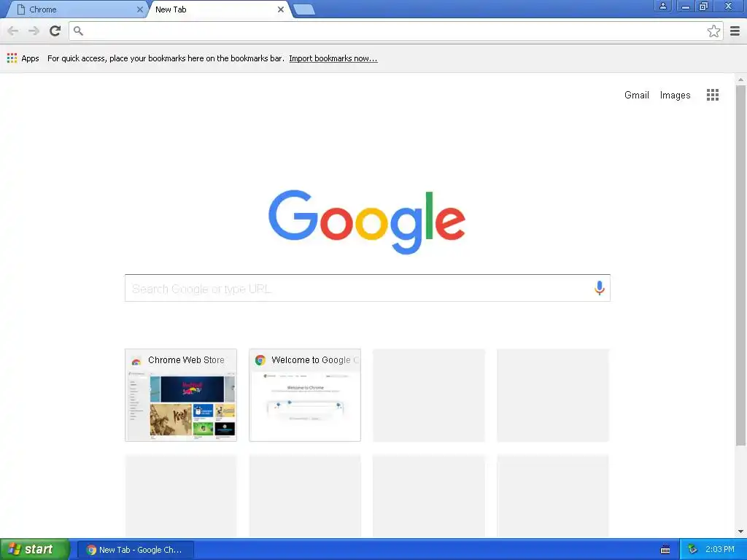Click the browser forward arrow
Image resolution: width=747 pixels, height=560 pixels.
click(34, 31)
